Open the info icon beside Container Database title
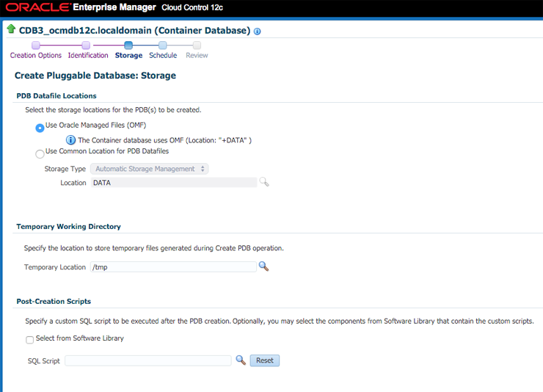Viewport: 543px width, 392px height. pyautogui.click(x=258, y=32)
